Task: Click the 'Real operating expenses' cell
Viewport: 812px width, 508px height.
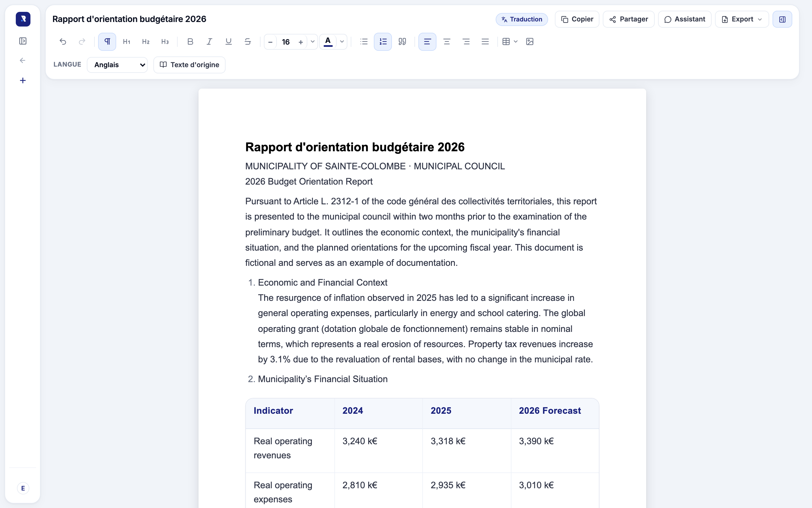Action: [x=290, y=491]
